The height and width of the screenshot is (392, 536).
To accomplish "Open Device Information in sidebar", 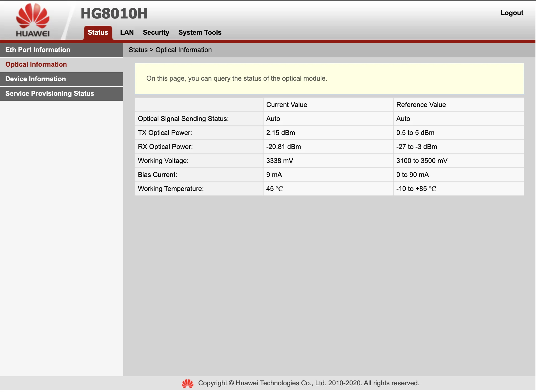I will click(x=36, y=79).
